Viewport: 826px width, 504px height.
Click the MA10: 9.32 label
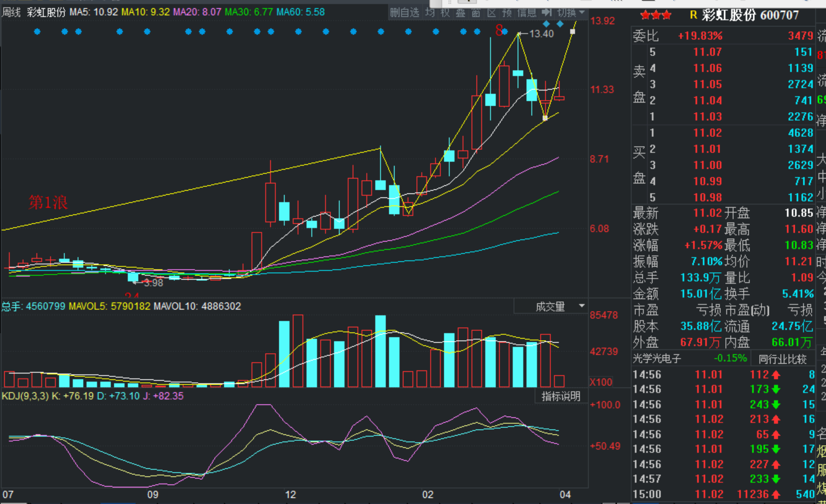[146, 12]
